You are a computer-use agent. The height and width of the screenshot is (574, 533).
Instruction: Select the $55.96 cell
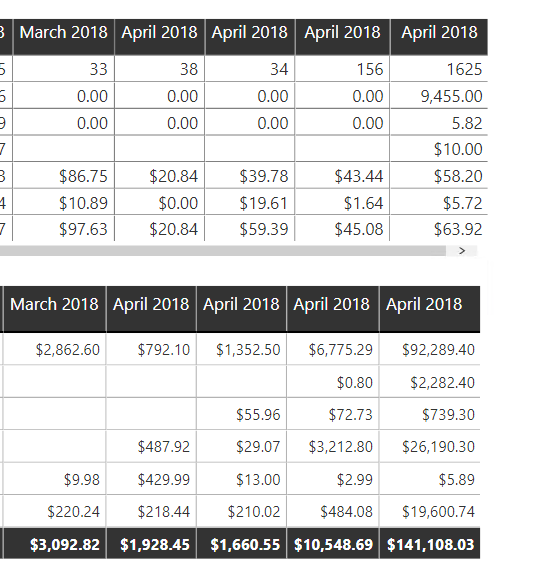pyautogui.click(x=242, y=414)
